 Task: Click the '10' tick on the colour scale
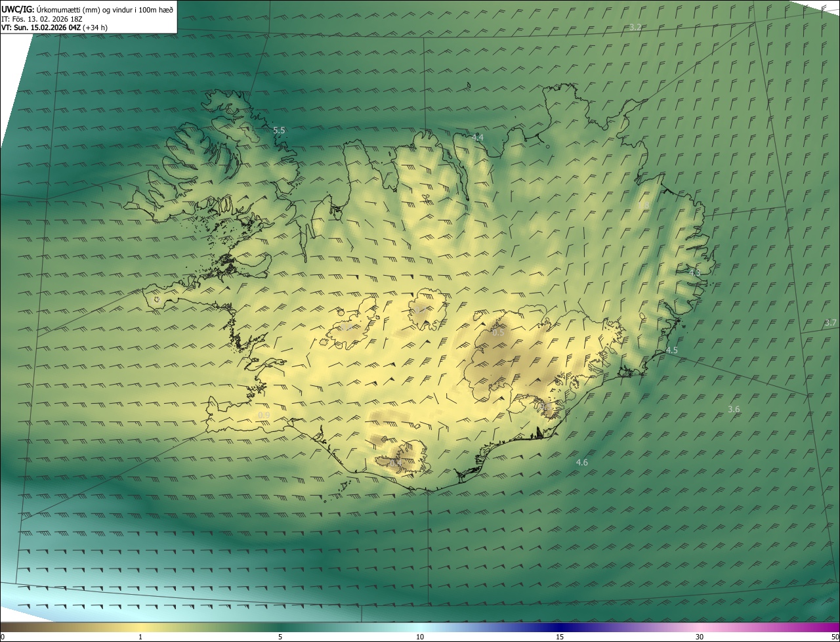(420, 637)
